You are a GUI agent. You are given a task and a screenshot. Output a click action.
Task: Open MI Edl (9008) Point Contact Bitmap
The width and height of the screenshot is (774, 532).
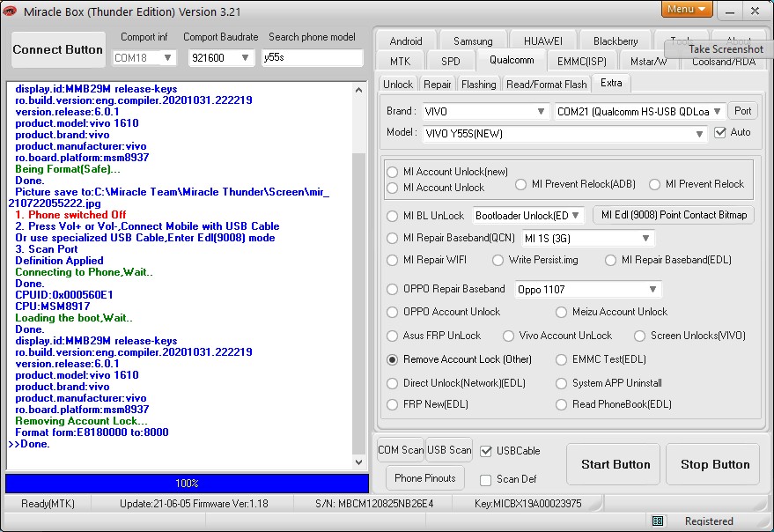point(674,215)
